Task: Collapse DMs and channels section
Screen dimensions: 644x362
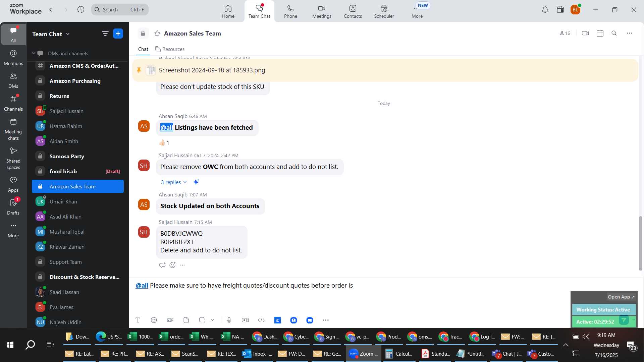Action: (34, 53)
